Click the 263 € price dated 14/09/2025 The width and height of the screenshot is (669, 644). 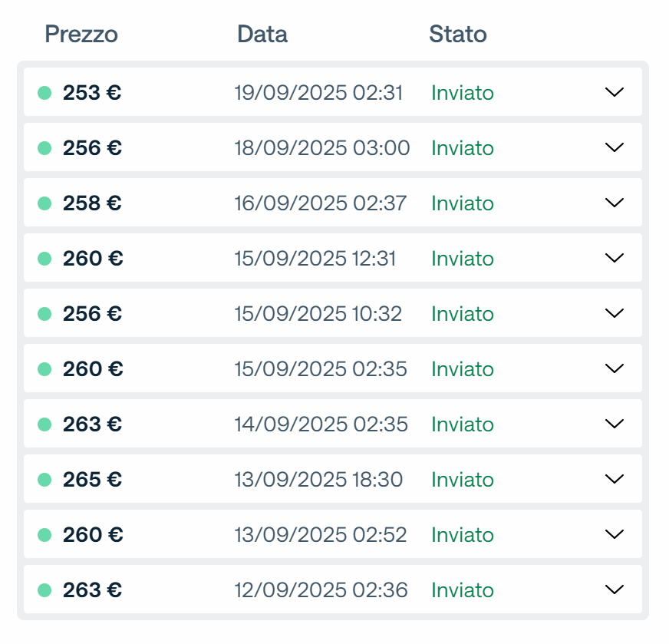coord(92,424)
